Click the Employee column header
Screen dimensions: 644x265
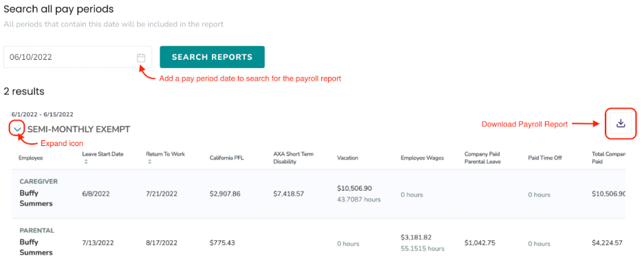coord(30,158)
